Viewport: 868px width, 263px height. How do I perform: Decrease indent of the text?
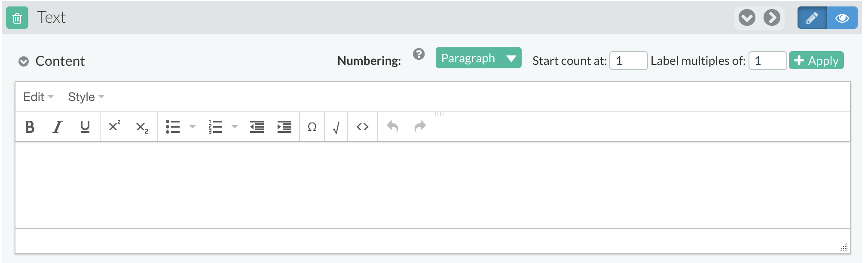(x=257, y=127)
